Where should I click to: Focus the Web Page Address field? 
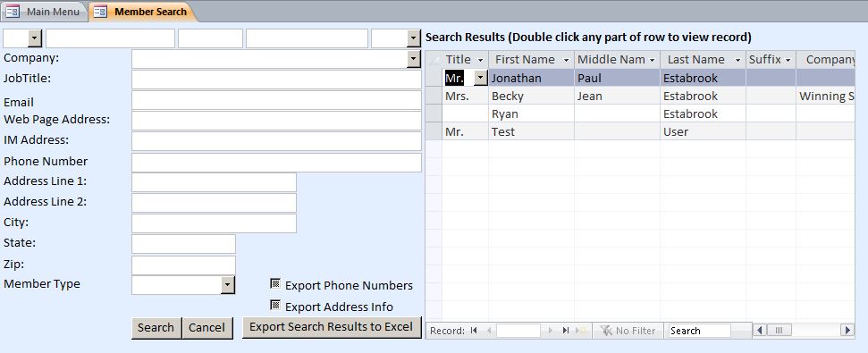click(x=276, y=121)
